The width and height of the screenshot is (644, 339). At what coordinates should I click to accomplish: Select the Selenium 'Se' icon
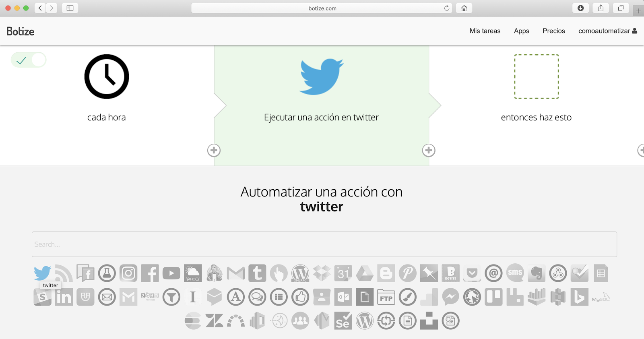pyautogui.click(x=343, y=321)
